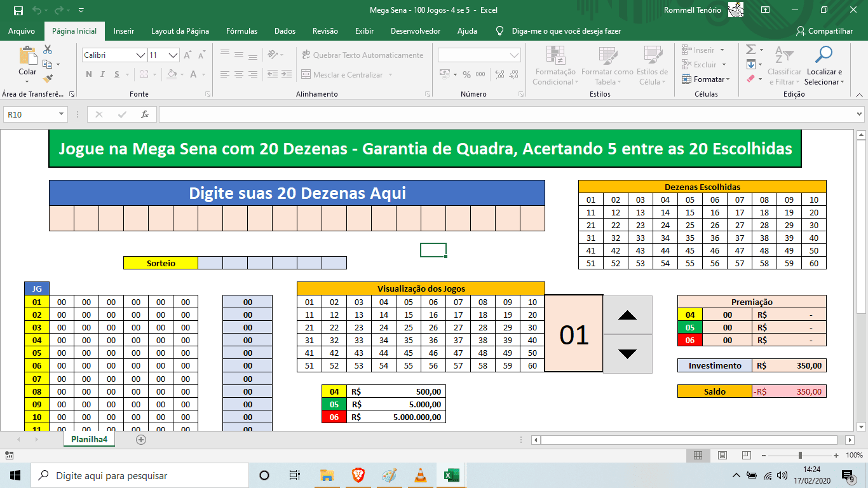Select the Planilha4 sheet tab
Image resolution: width=868 pixels, height=488 pixels.
tap(89, 439)
